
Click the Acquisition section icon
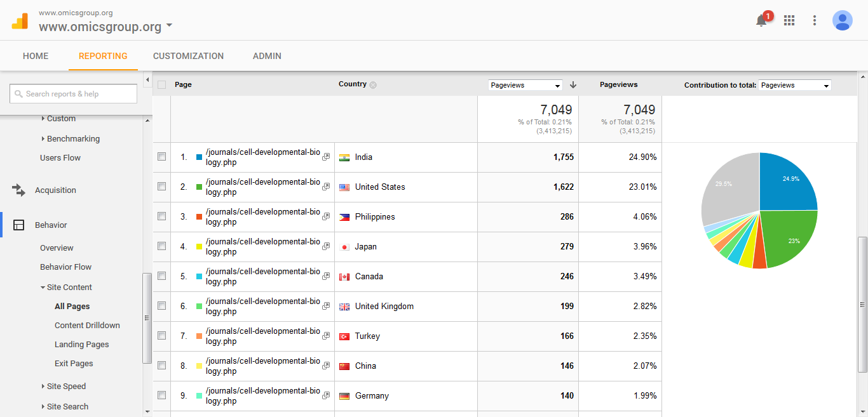coord(19,190)
